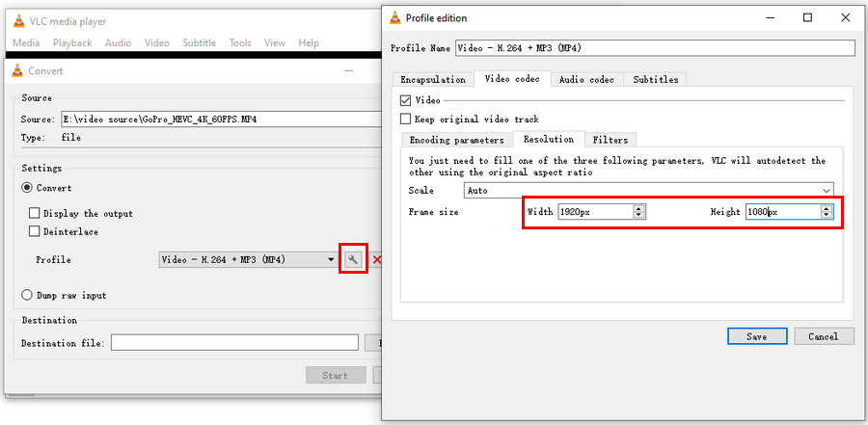Open the Audio menu
The width and height of the screenshot is (868, 425).
[118, 42]
